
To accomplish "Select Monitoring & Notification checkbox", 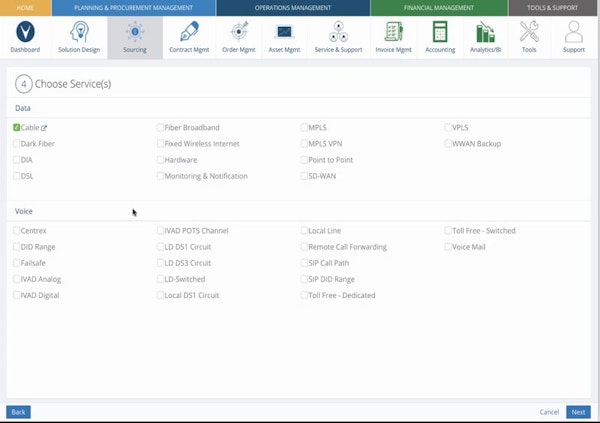I will pos(160,176).
